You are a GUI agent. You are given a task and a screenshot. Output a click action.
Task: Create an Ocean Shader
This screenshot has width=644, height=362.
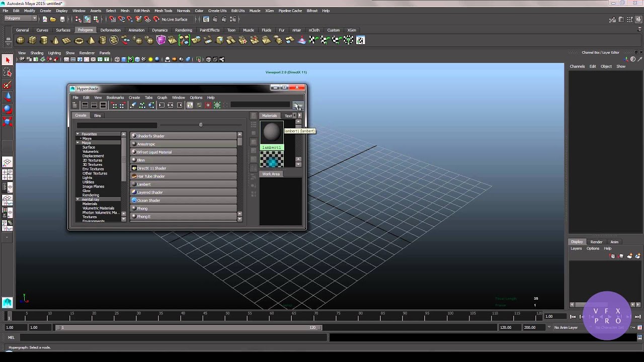184,200
